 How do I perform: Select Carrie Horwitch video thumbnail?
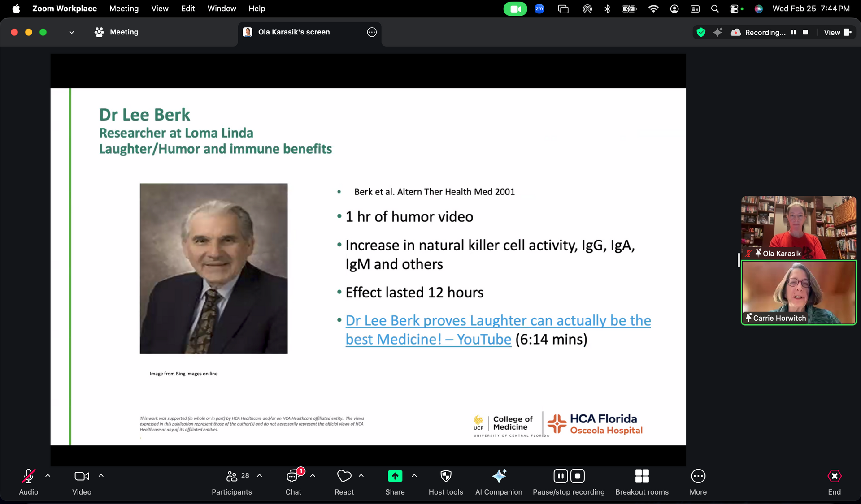[x=798, y=292]
